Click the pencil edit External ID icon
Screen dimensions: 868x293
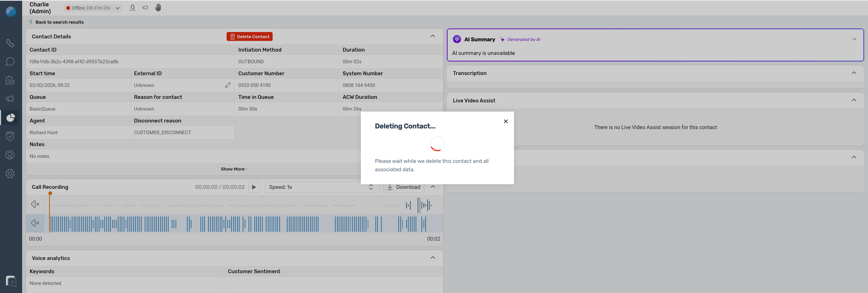coord(228,85)
